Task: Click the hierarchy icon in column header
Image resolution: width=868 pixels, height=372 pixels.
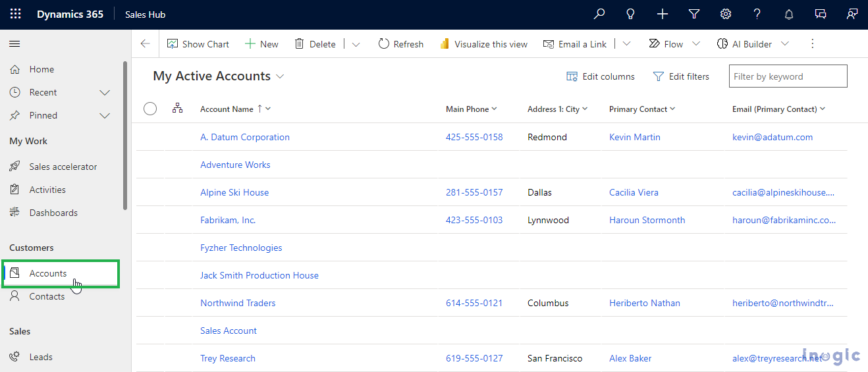Action: (x=177, y=109)
